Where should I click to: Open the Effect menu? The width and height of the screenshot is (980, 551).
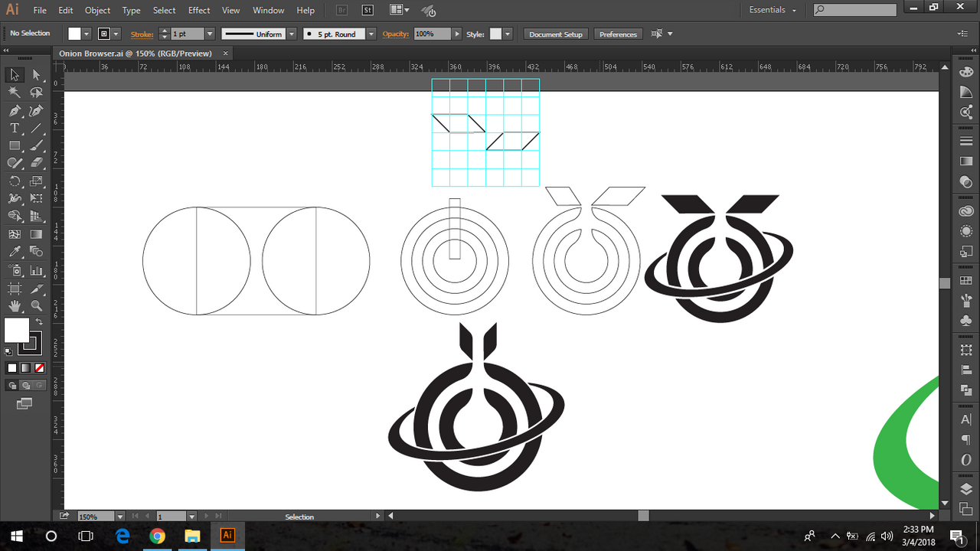pos(199,10)
